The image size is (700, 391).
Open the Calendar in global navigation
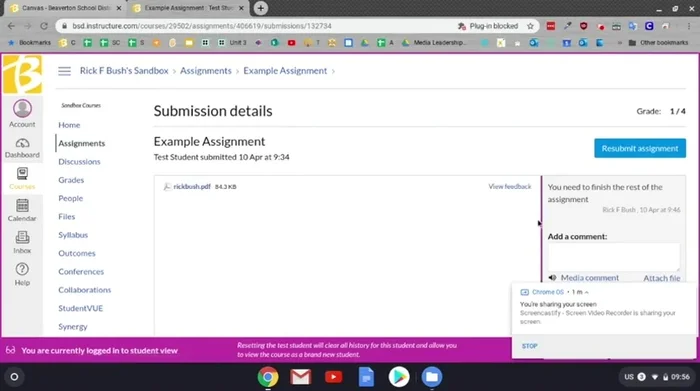(x=22, y=210)
